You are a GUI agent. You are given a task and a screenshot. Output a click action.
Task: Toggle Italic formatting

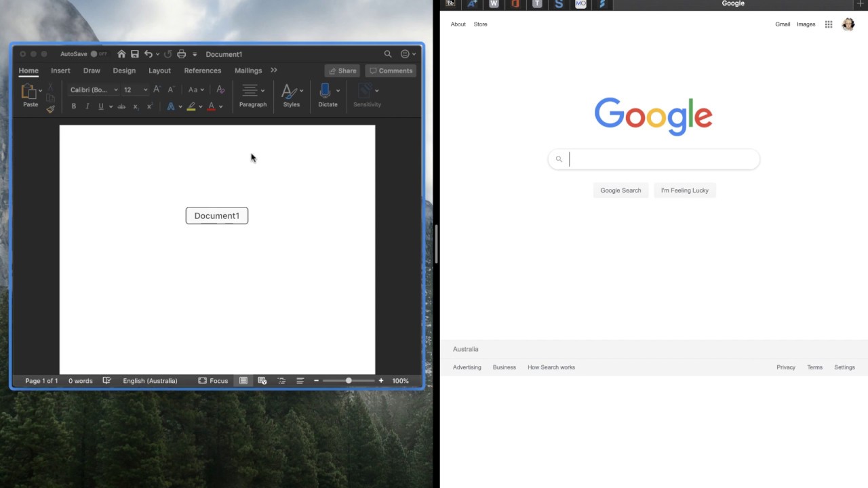87,106
